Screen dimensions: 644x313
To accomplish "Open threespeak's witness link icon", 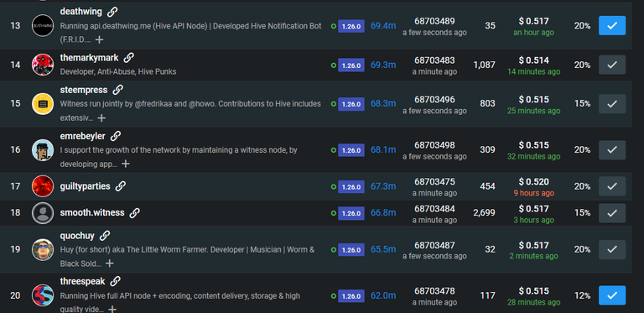I will click(x=116, y=281).
